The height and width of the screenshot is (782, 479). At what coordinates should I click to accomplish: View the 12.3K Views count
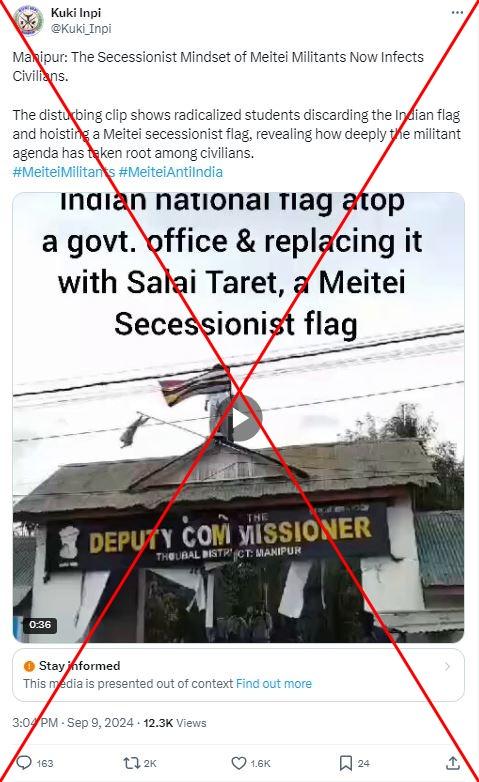click(175, 723)
